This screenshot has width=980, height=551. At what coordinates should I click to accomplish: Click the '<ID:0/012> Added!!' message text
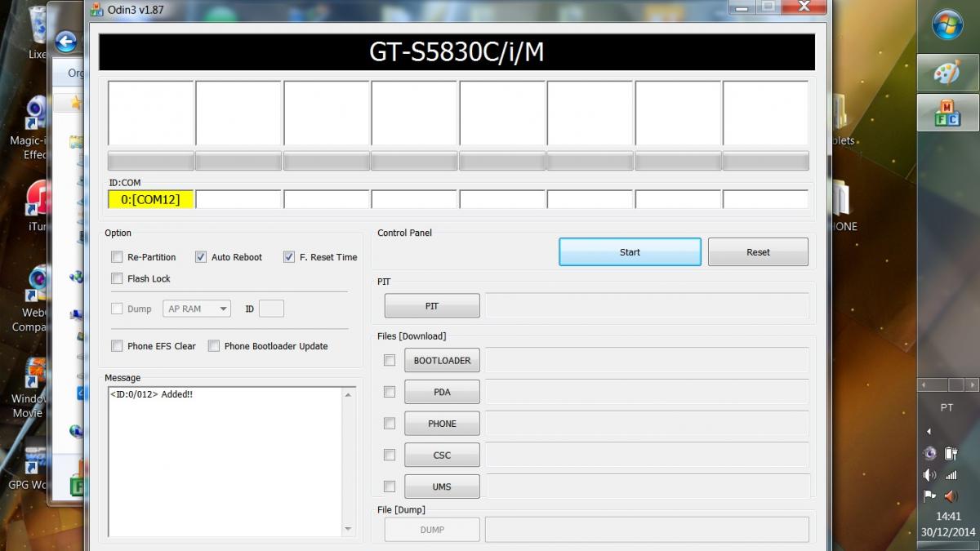tap(151, 394)
